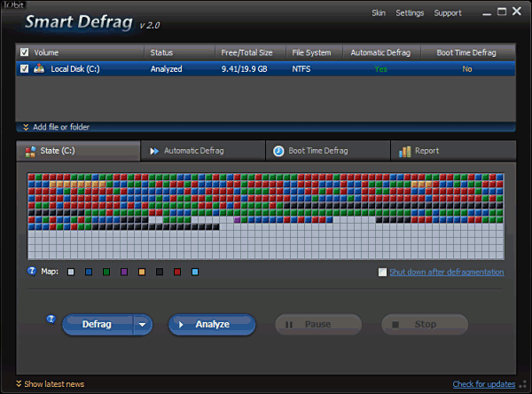532x394 pixels.
Task: Click the help icon beside Defrag button
Action: coord(51,319)
